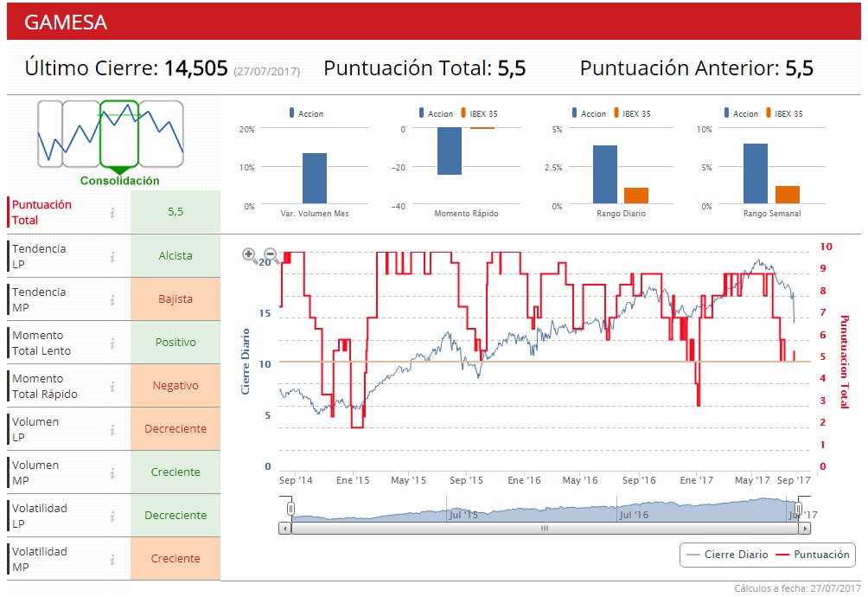Image resolution: width=868 pixels, height=597 pixels.
Task: Click the 'Último Cierre: 14,505' value
Action: coord(126,68)
